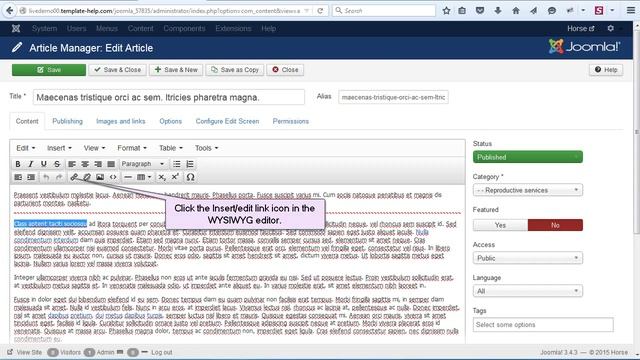This screenshot has height=360, width=640.
Task: Save to Pocket using the browser icon
Action: (480, 11)
